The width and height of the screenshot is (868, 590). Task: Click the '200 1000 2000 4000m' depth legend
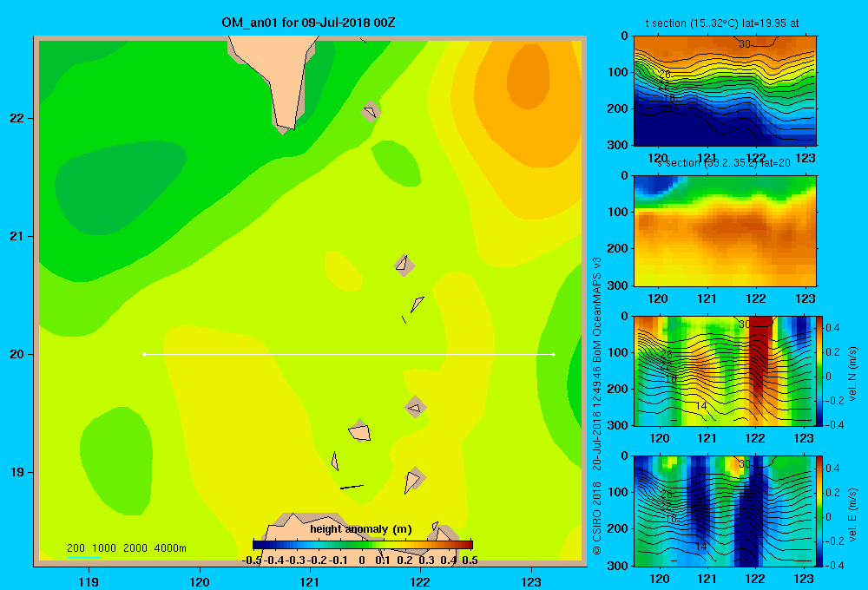[x=127, y=548]
